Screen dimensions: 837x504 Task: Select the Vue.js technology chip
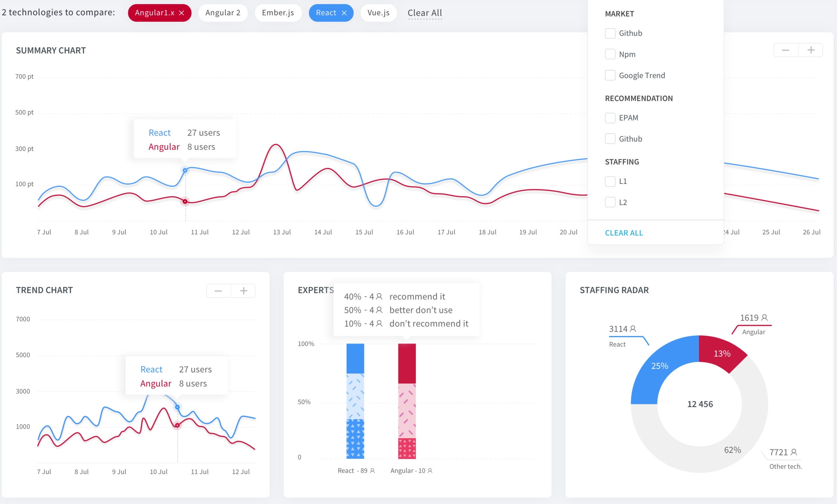point(378,13)
